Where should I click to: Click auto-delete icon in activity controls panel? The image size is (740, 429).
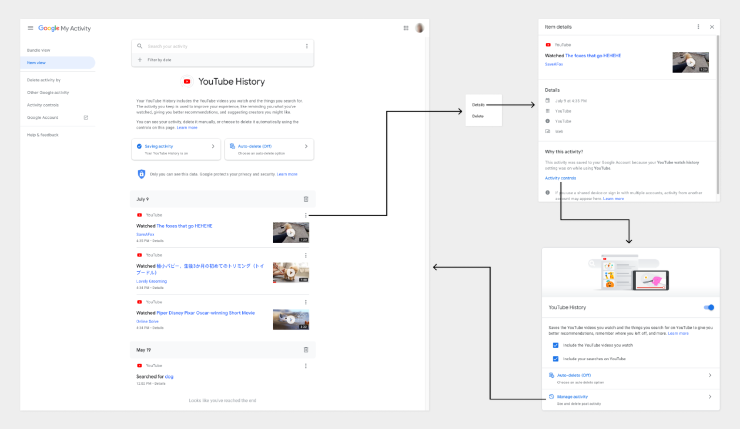[x=551, y=375]
